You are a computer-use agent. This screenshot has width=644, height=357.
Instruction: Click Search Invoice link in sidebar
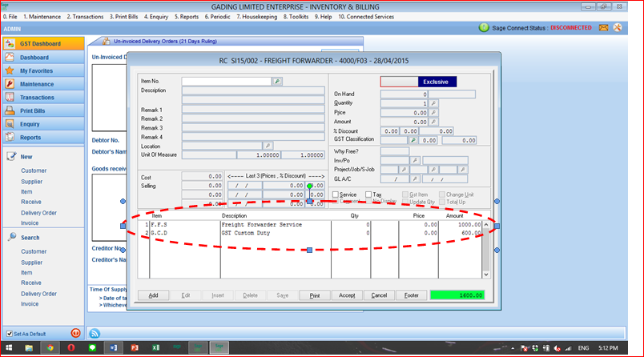30,304
